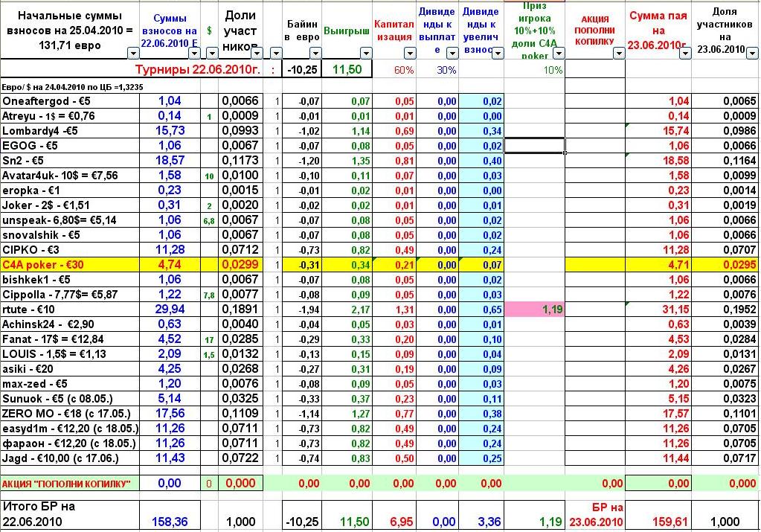Click the highlighted C4A poker - €30 cell

click(x=70, y=265)
